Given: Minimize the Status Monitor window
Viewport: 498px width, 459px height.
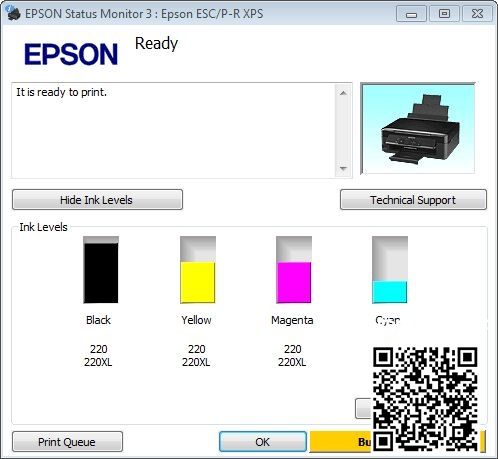Looking at the screenshot, I should click(411, 14).
